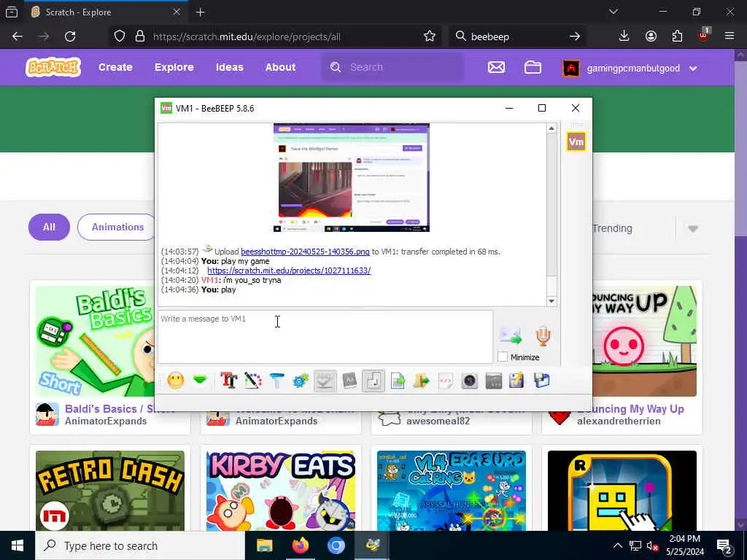Open a new Firefox tab
Image resolution: width=747 pixels, height=560 pixels.
200,12
